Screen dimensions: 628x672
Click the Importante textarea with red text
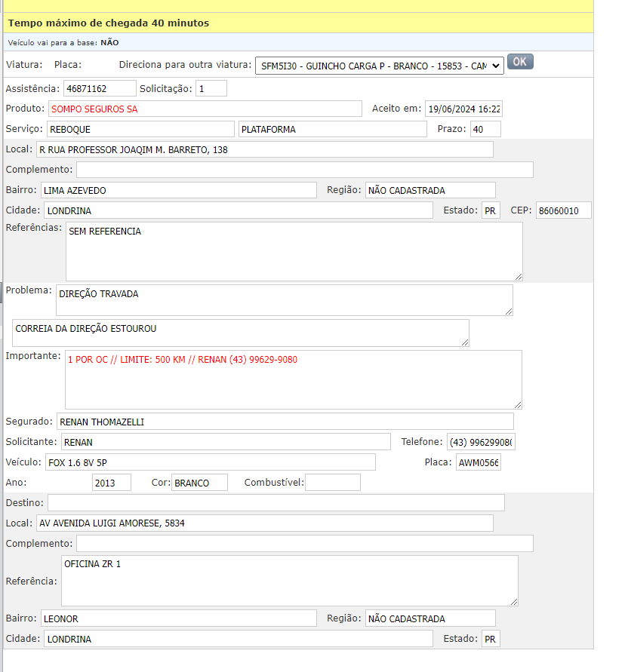pos(294,379)
